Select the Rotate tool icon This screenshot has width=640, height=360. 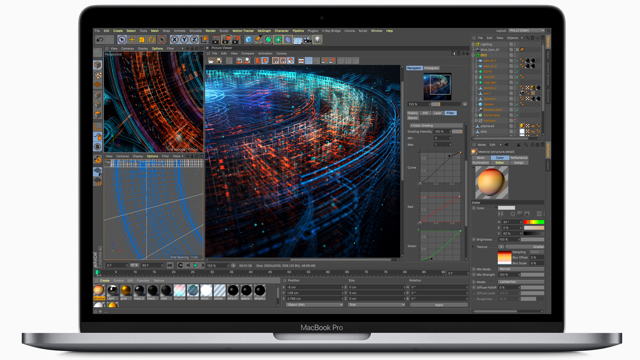[151, 40]
